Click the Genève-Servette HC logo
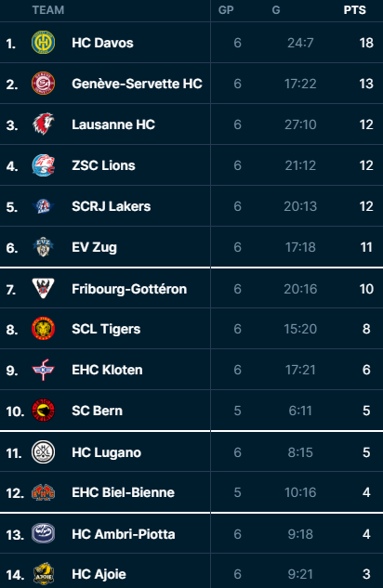Viewport: 383px width, 588px height. [x=43, y=84]
